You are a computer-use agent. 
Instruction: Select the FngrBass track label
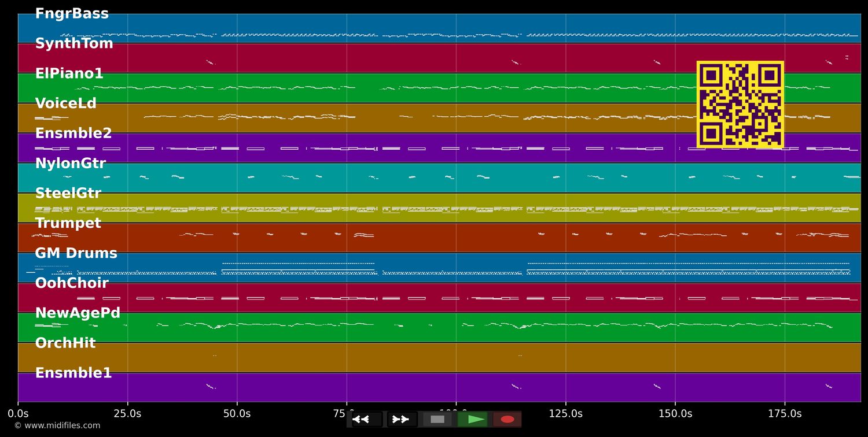(72, 14)
